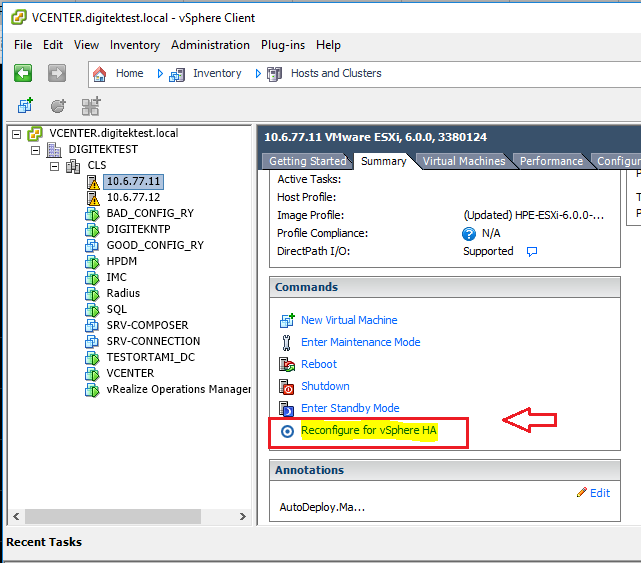Click the breadcrumb arrow before Hosts and Clusters
Viewport: 641px width, 563px height.
[258, 74]
